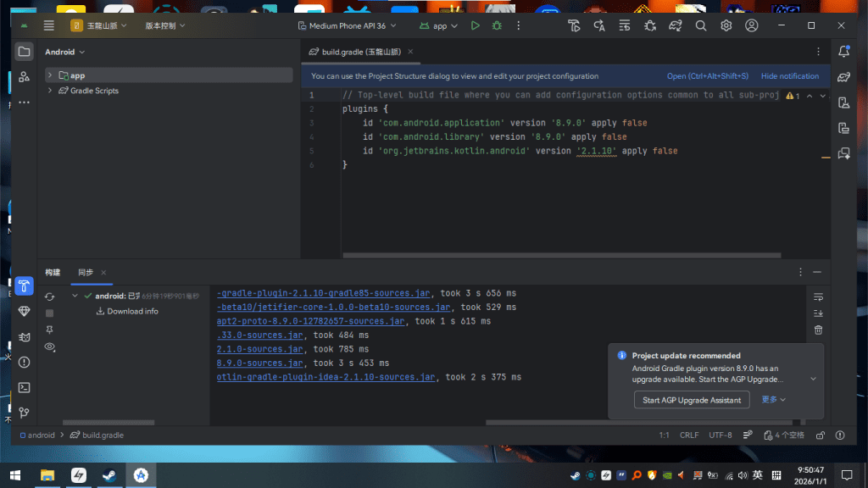Expand the app module tree node

pyautogui.click(x=50, y=75)
